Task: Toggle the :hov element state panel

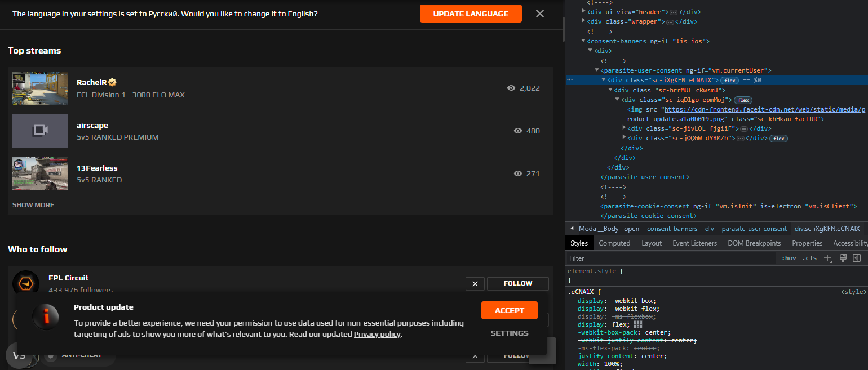Action: tap(789, 258)
